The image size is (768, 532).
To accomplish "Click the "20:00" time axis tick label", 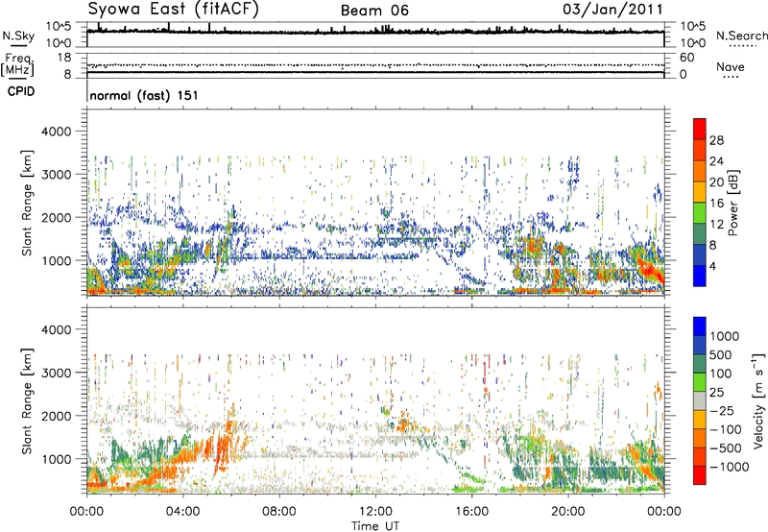I will tap(567, 512).
